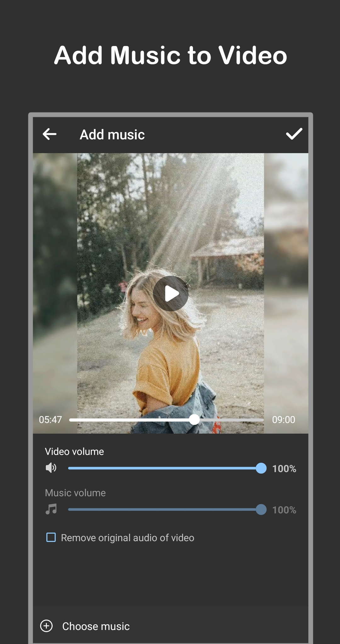
Task: Click the 09:00 total duration label
Action: [284, 420]
